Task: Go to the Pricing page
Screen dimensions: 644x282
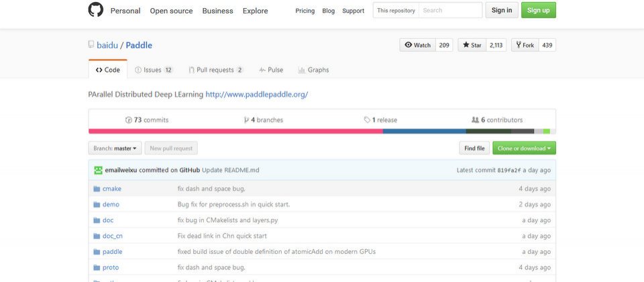Action: (305, 11)
